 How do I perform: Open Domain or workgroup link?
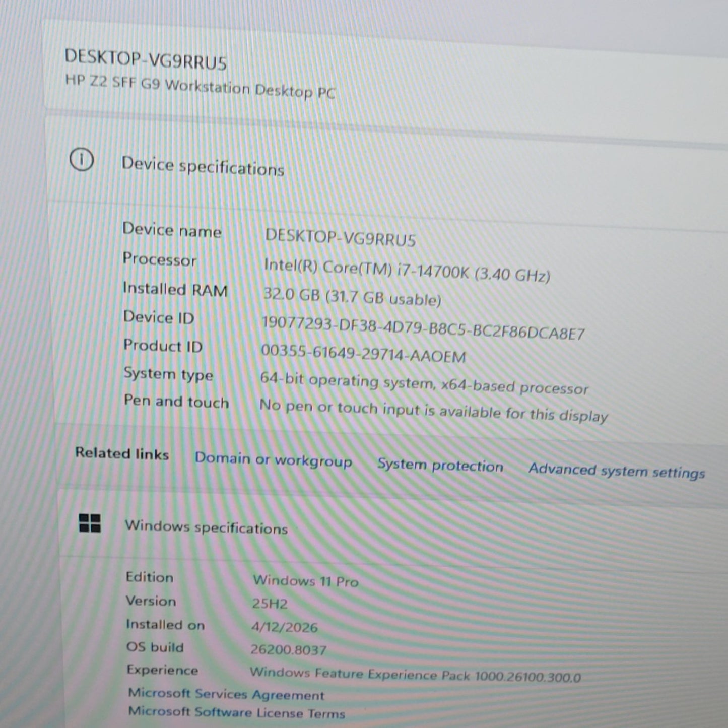click(x=273, y=460)
